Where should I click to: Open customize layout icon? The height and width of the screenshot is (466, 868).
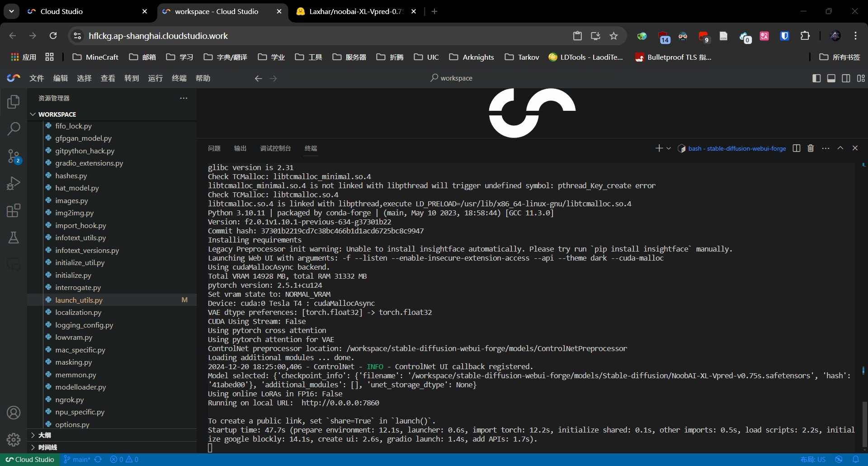[x=861, y=78]
